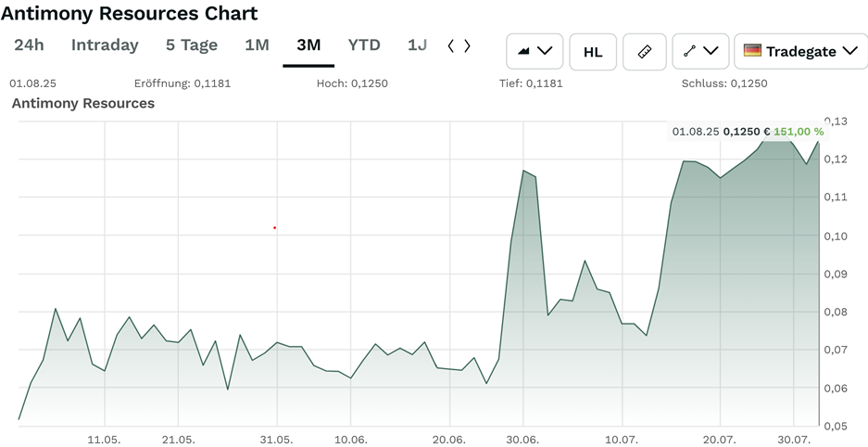Click the 11.05. date axis label
The height and width of the screenshot is (447, 868).
(104, 439)
